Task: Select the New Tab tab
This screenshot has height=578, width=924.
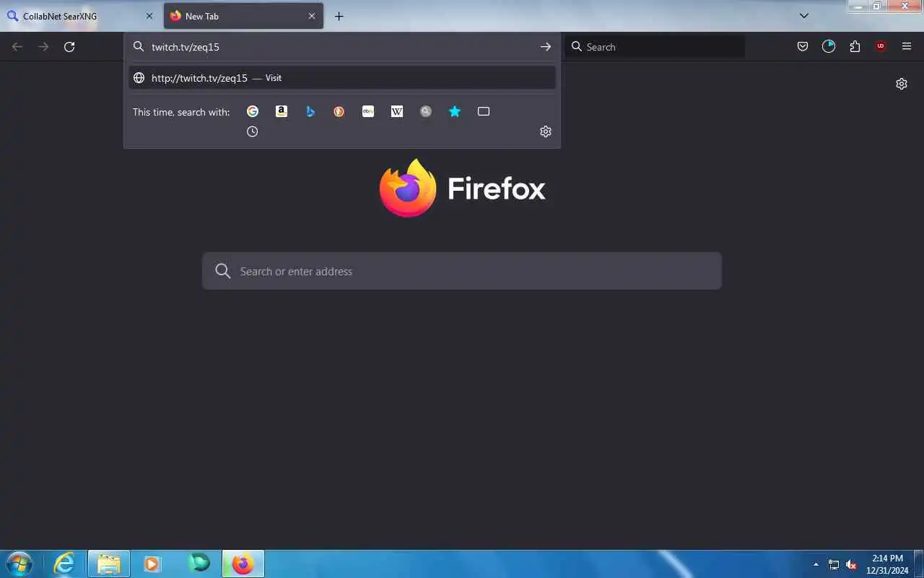Action: [x=243, y=16]
